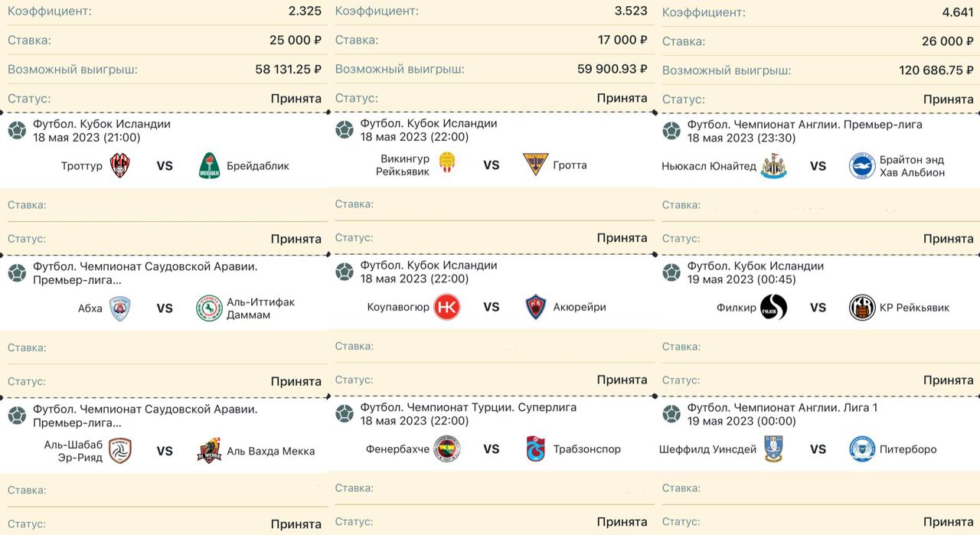Click the Акюрейри team shield

536,307
